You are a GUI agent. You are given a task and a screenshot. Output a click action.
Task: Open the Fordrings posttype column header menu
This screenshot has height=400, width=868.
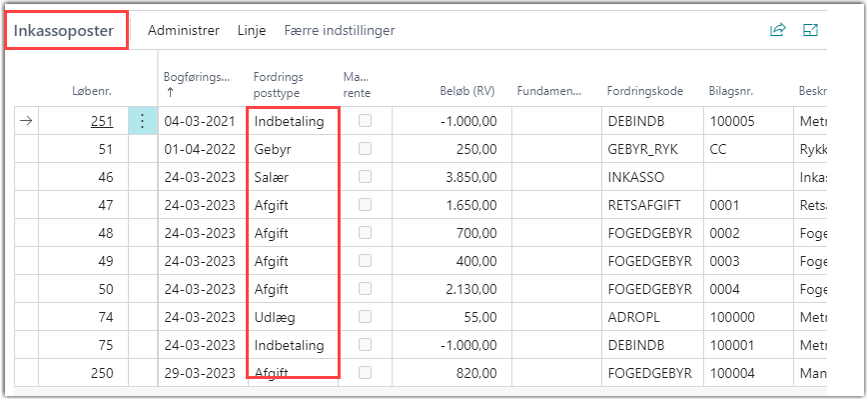point(279,83)
